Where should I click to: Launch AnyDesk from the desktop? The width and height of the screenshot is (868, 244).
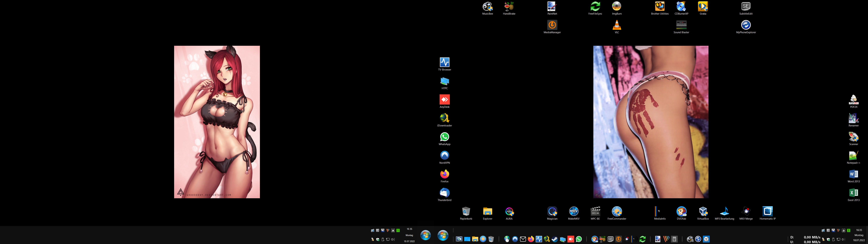click(445, 101)
